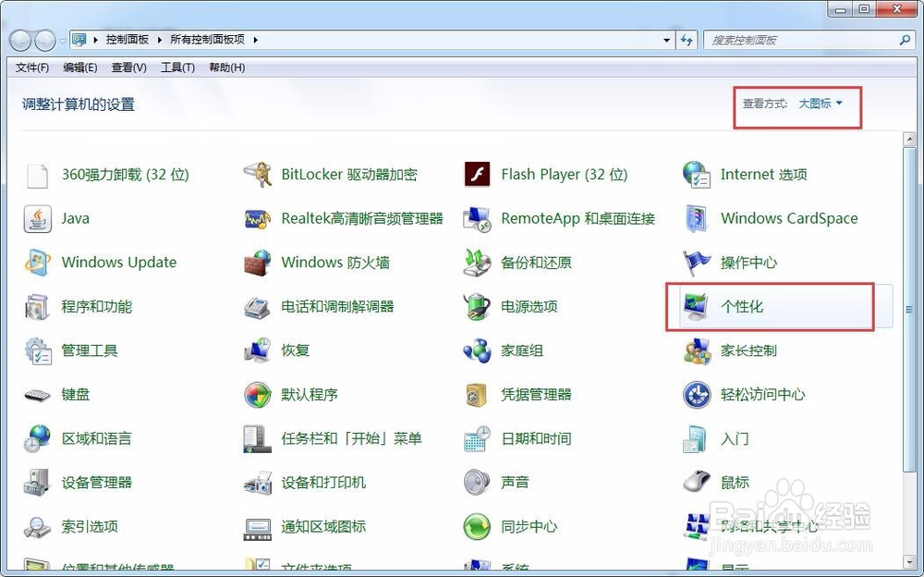Click the 备份和还原 icon
The width and height of the screenshot is (924, 577).
[x=477, y=263]
